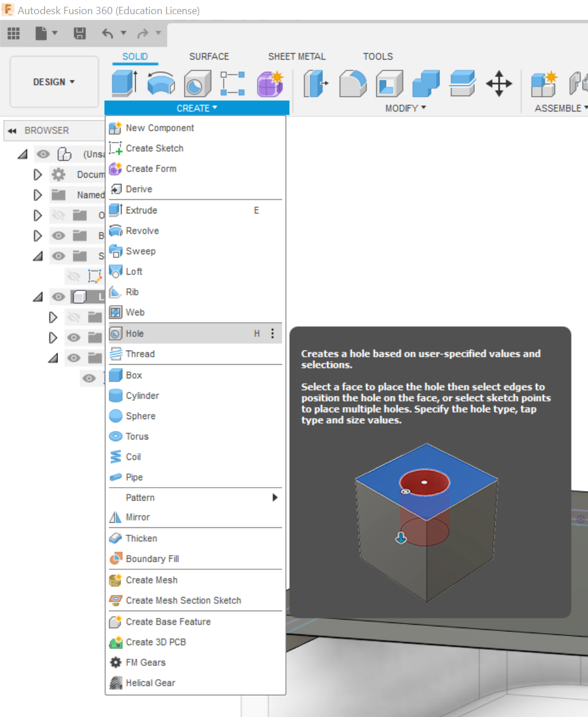Select the Hole toolbar icon
This screenshot has height=717, width=588.
[x=198, y=84]
